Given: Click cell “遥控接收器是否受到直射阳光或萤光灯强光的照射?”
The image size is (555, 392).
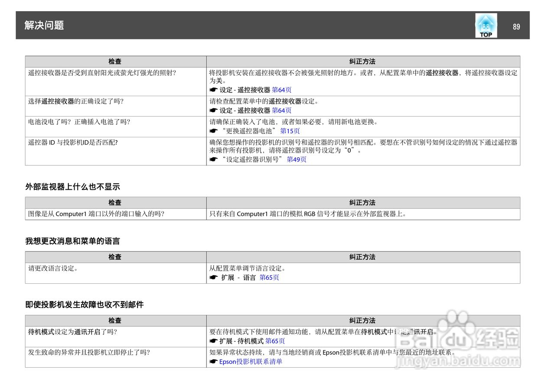Looking at the screenshot, I should 116,81.
